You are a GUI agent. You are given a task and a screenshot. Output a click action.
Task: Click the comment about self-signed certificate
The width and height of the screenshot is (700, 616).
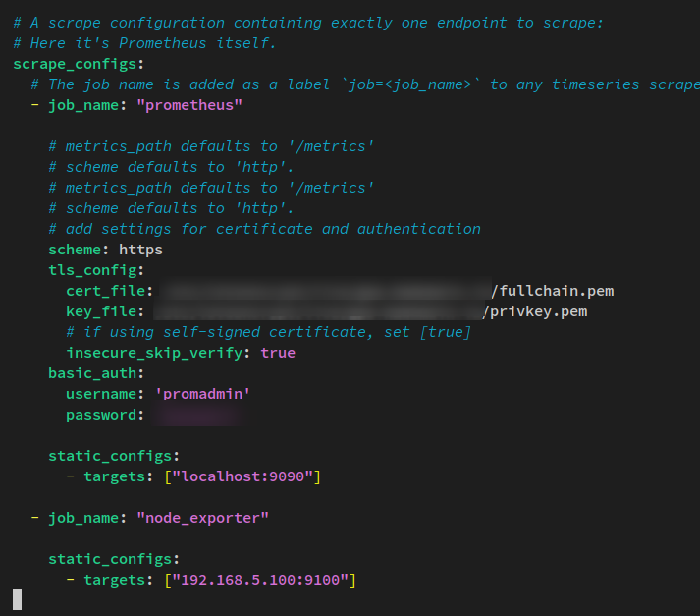pyautogui.click(x=268, y=332)
